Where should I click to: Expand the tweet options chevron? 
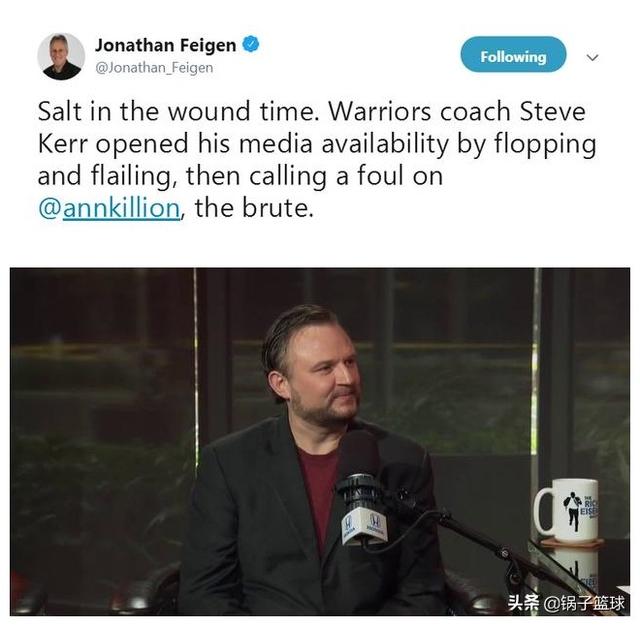[x=592, y=57]
